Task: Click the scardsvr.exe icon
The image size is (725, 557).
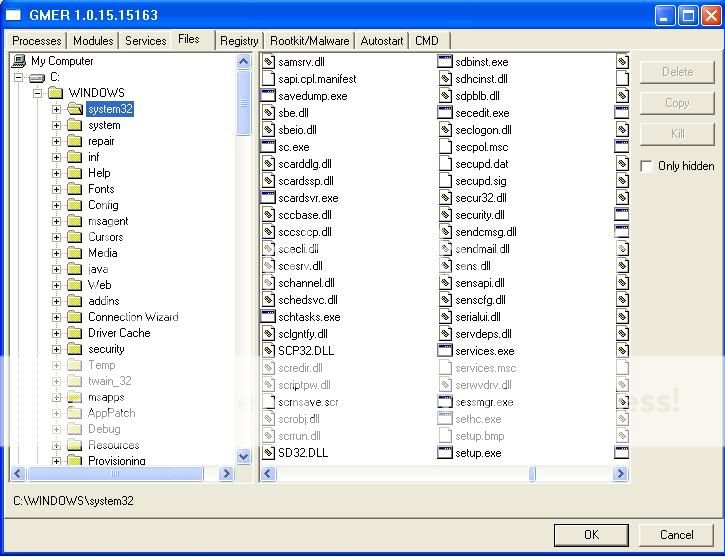Action: click(x=268, y=198)
